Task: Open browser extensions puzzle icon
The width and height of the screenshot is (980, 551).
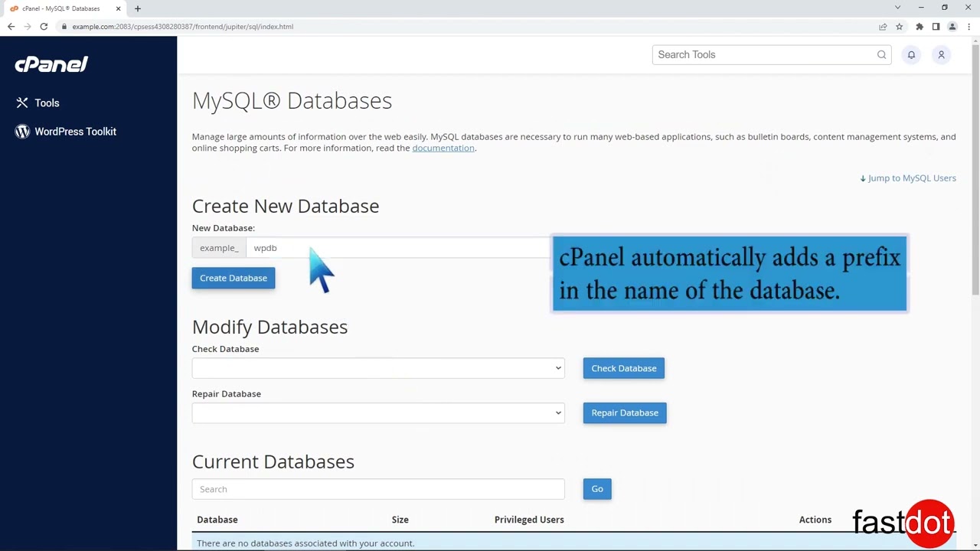Action: (x=919, y=26)
